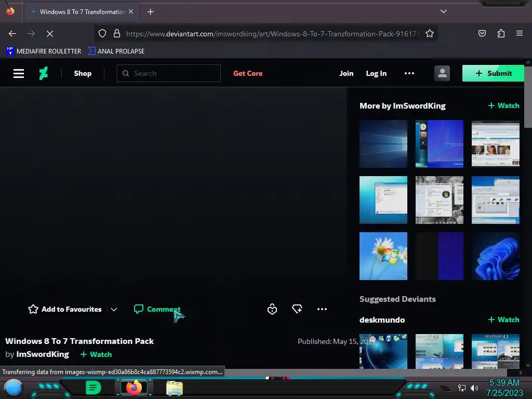Select the Windows 8 To 7 Transformation tab
Viewport: 532px width, 399px height.
pyautogui.click(x=82, y=12)
